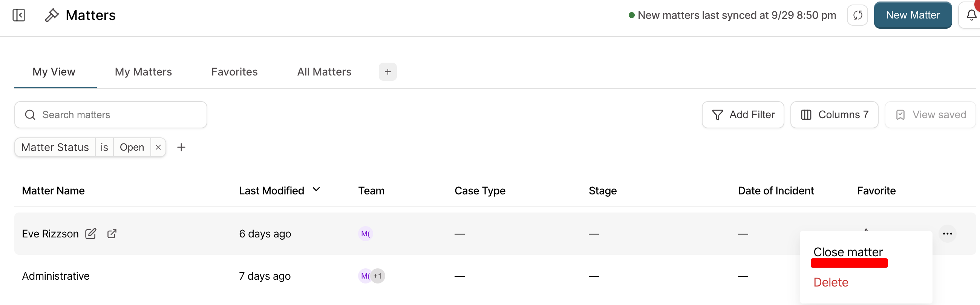Viewport: 980px width, 305px height.
Task: Click edit icon next to Eve Rizzson
Action: click(x=90, y=233)
